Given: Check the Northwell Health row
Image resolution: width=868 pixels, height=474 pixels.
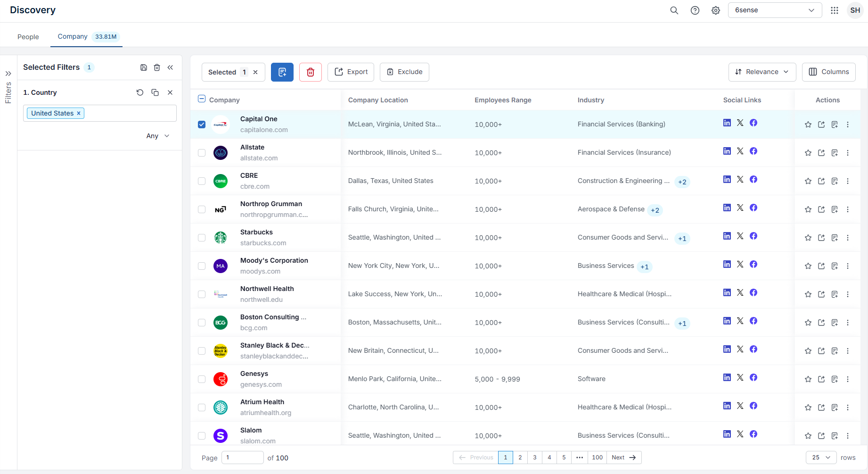Looking at the screenshot, I should [x=202, y=294].
